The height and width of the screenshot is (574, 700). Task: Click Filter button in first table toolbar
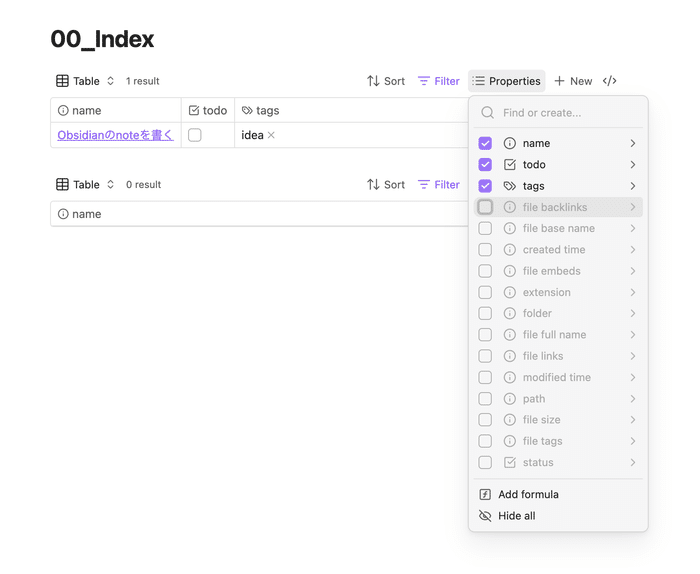pyautogui.click(x=439, y=81)
